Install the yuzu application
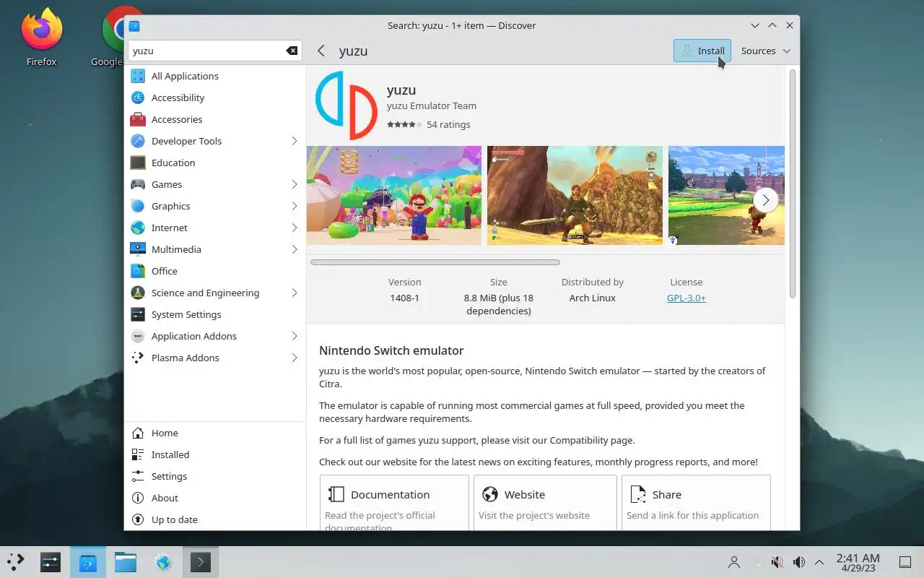The height and width of the screenshot is (578, 924). tap(702, 51)
